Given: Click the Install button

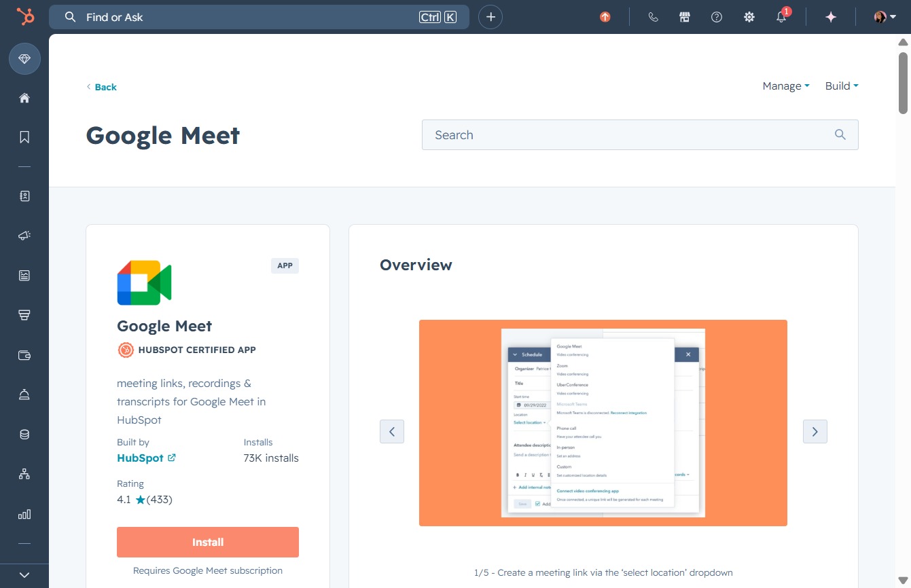Looking at the screenshot, I should click(x=208, y=542).
